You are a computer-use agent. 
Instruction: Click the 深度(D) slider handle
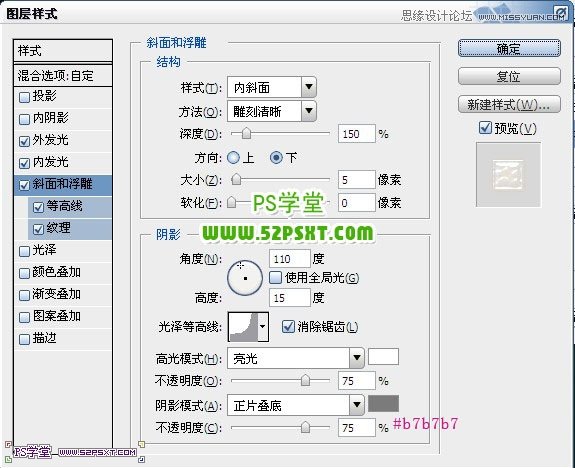tap(246, 134)
